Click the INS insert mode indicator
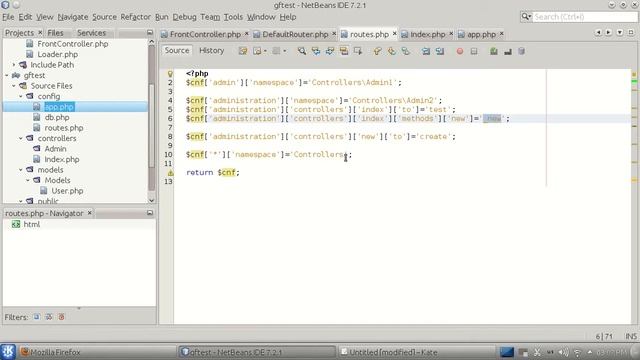Screen dimensions: 640x360 [631, 336]
